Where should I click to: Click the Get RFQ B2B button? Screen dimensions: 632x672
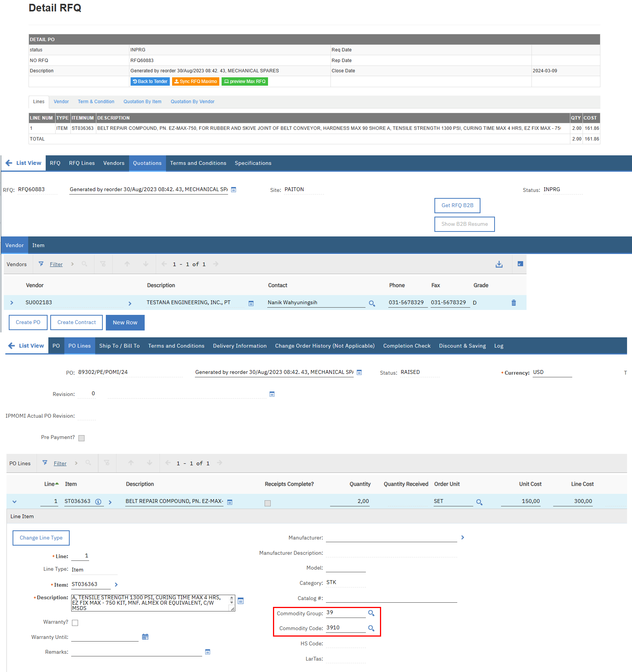click(457, 205)
